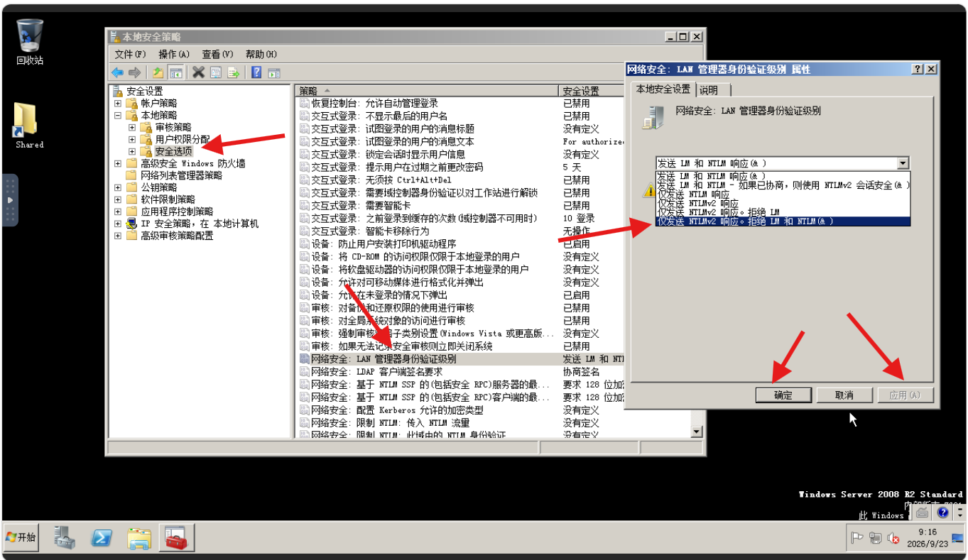Expand the 审核策略 tree node

[132, 128]
